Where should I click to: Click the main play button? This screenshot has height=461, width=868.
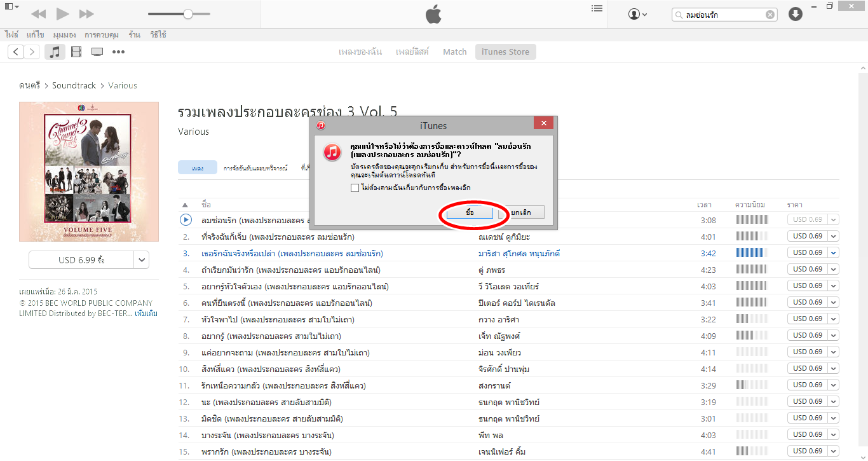click(62, 13)
